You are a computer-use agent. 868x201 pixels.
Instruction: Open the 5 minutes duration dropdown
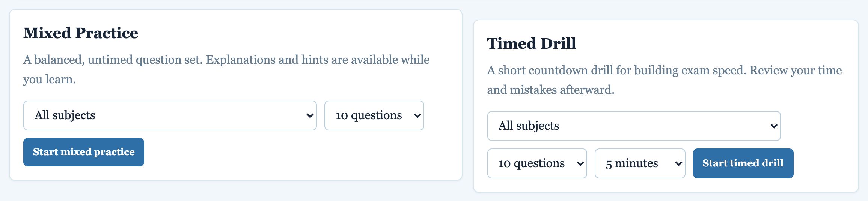(640, 163)
